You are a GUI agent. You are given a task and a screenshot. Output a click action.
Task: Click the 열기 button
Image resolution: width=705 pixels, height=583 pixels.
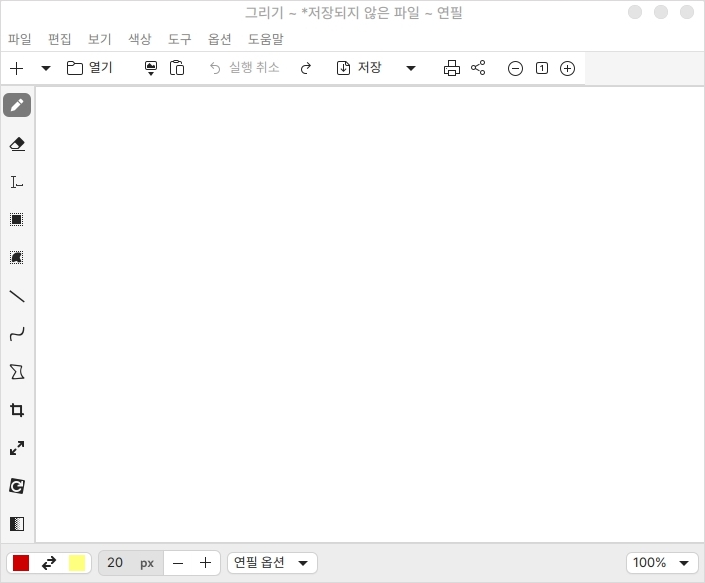(x=90, y=68)
